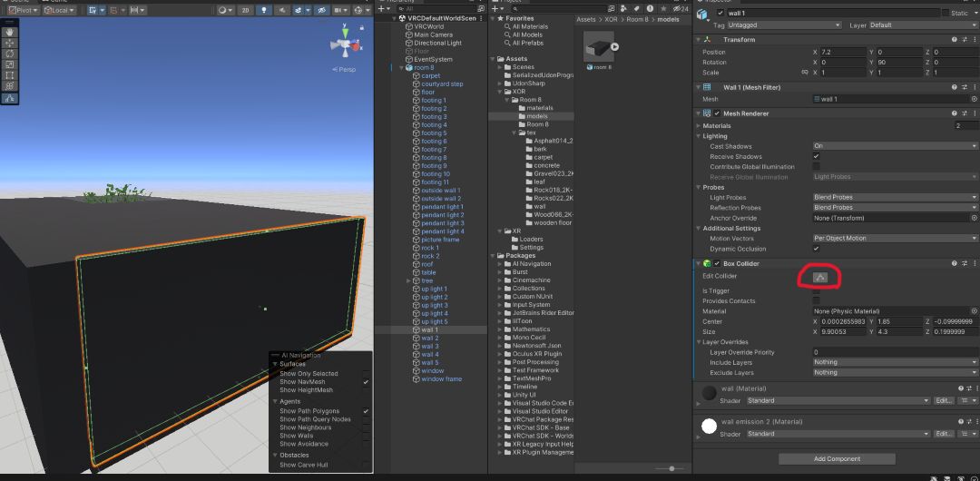Select the Transform tool

(x=9, y=86)
